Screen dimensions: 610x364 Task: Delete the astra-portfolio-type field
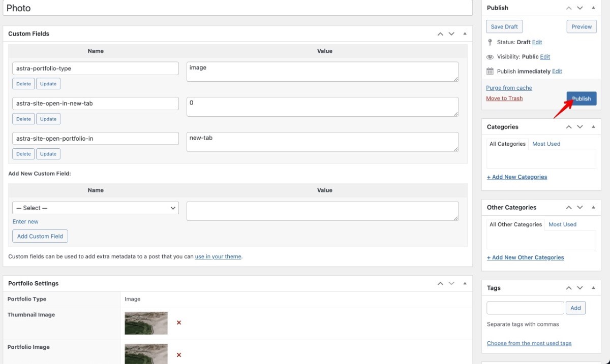coord(23,84)
